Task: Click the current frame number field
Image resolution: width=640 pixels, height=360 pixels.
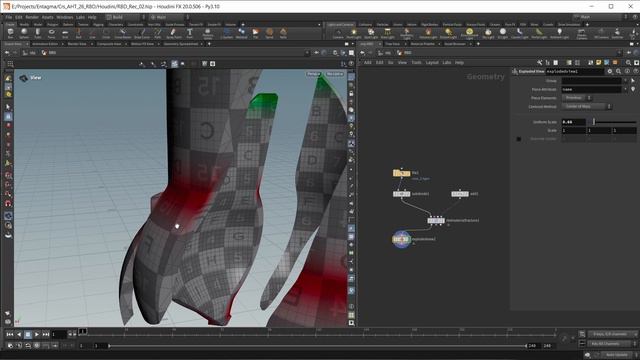Action: 58,335
